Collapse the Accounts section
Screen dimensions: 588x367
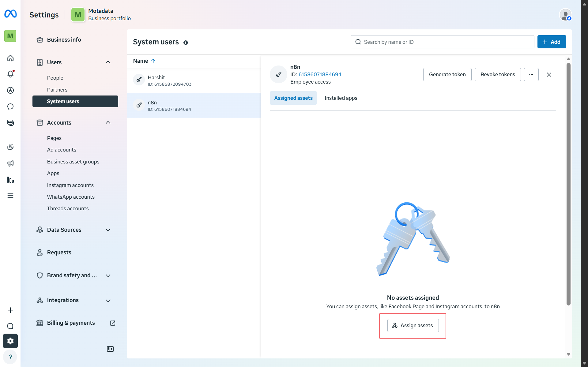[108, 123]
